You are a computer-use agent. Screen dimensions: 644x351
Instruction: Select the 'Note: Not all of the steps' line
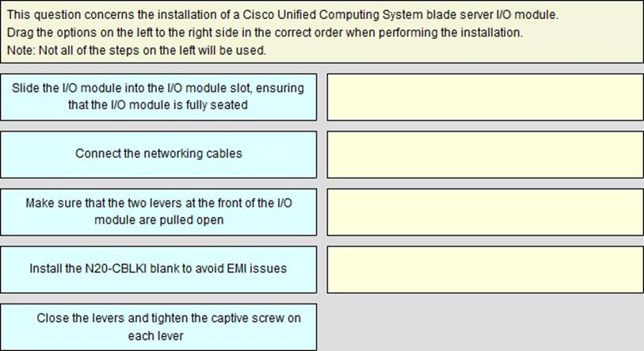pyautogui.click(x=136, y=51)
